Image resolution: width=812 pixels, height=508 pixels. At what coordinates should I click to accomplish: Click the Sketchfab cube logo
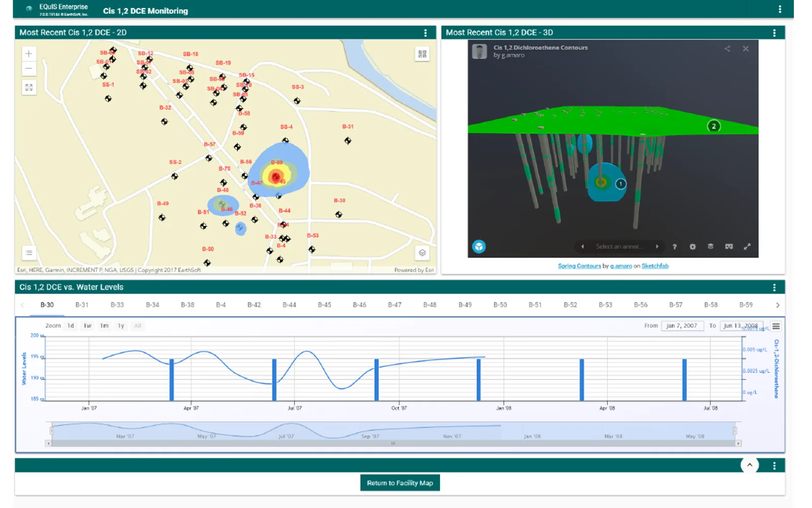(479, 246)
